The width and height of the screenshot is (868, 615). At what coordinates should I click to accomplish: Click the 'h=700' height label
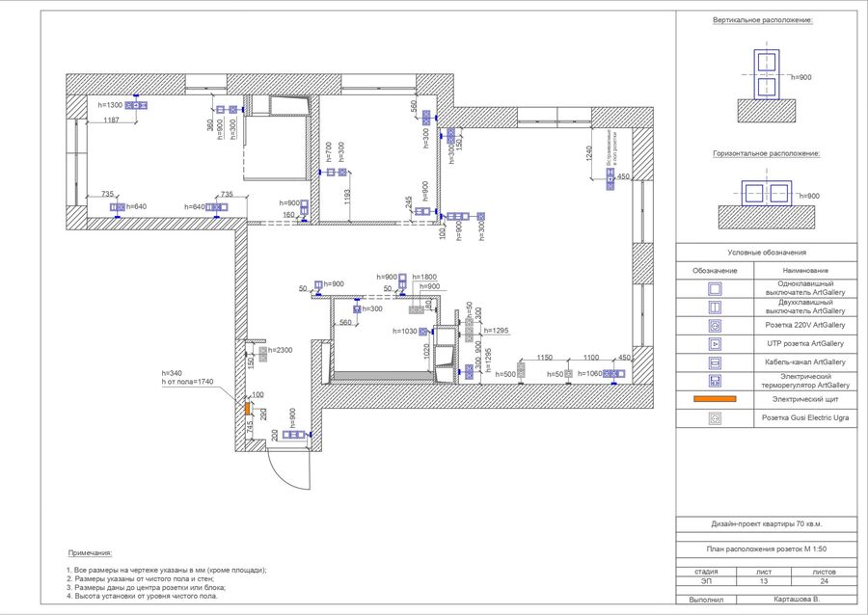coord(329,151)
